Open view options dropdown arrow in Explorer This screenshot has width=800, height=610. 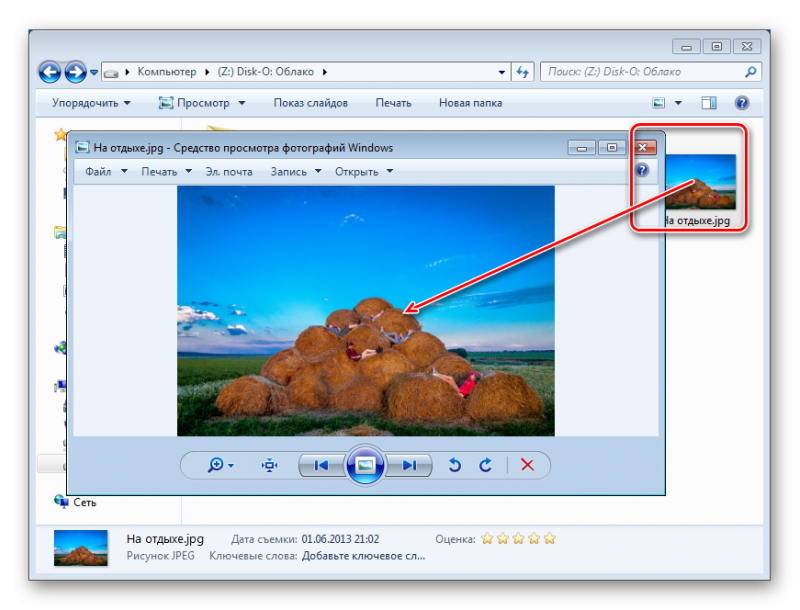pos(678,103)
